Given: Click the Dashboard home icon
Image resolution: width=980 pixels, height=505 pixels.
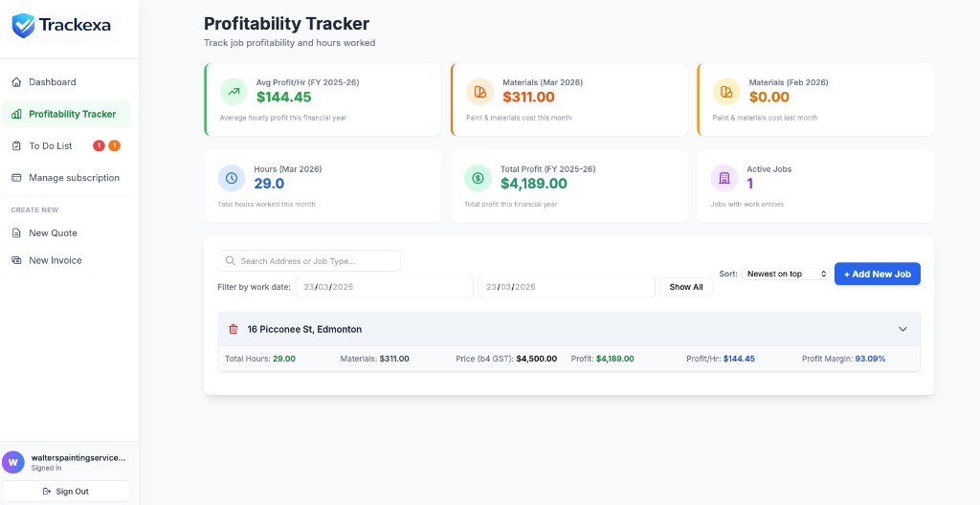Looking at the screenshot, I should 17,82.
